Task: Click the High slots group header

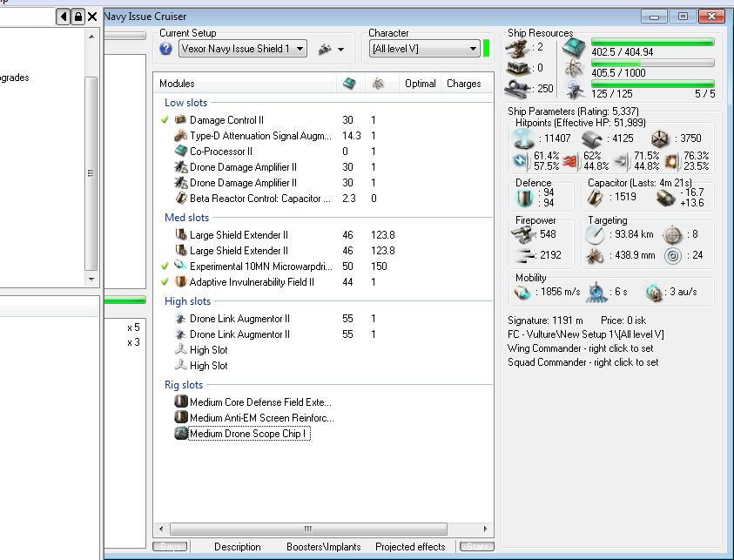Action: [188, 301]
